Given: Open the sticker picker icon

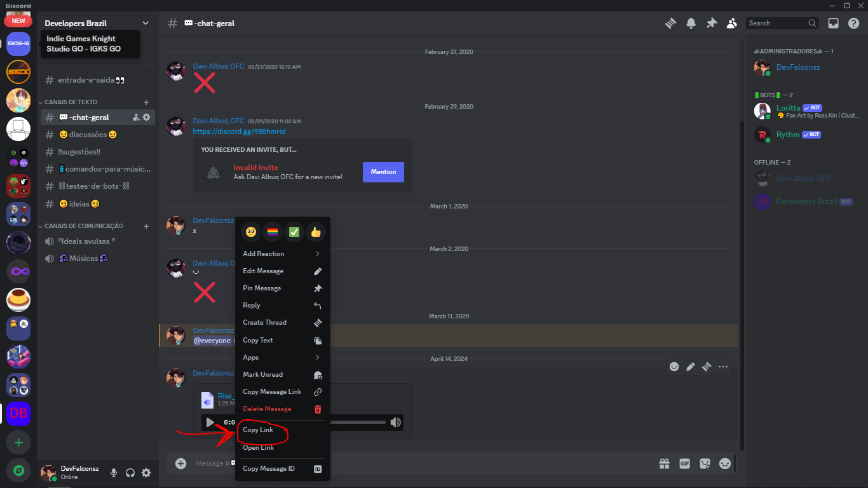Looking at the screenshot, I should point(705,464).
